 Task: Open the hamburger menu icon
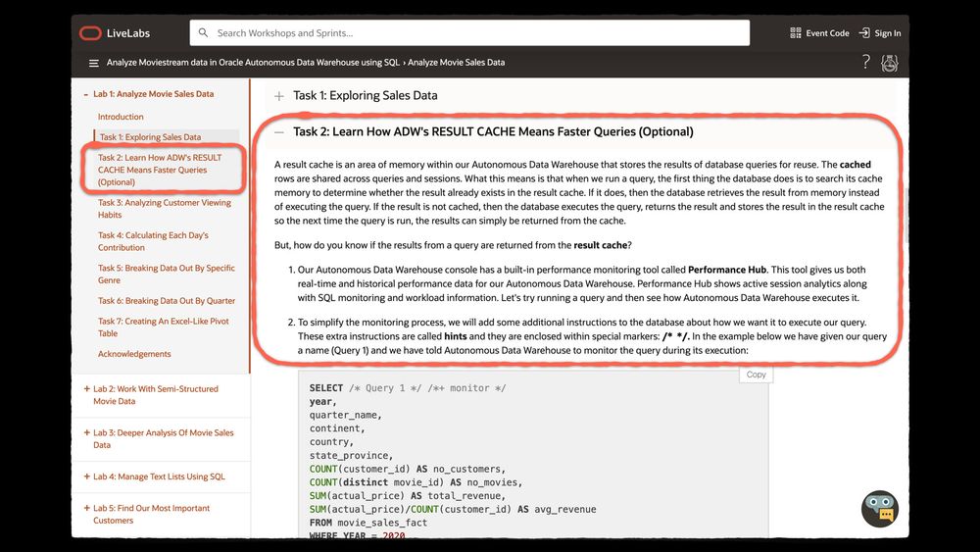click(94, 63)
